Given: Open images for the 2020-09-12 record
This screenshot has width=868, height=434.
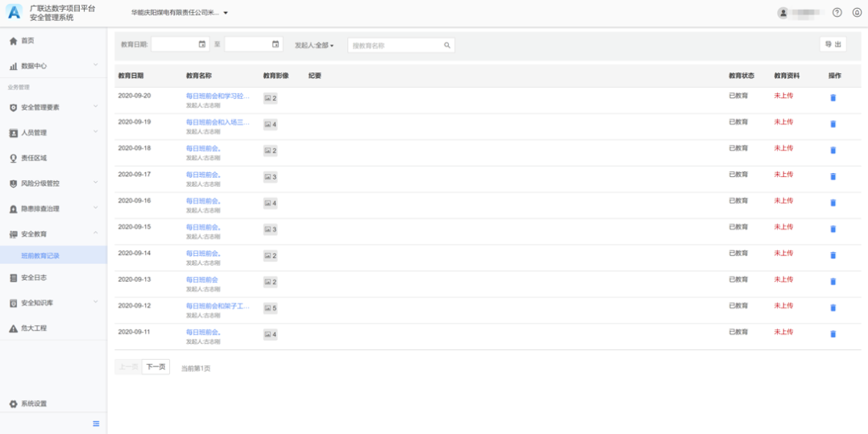Looking at the screenshot, I should pos(270,308).
